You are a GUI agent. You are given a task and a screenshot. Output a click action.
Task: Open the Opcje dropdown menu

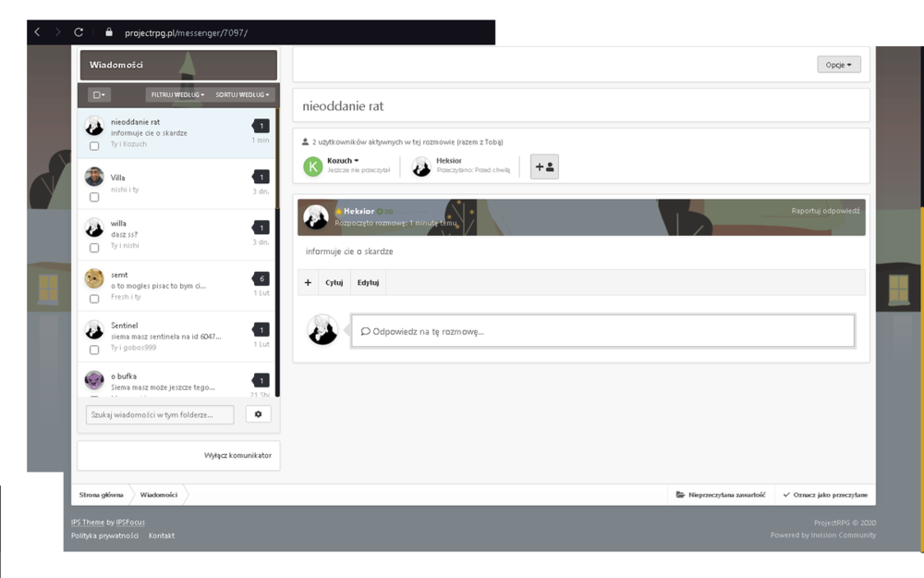coord(839,65)
